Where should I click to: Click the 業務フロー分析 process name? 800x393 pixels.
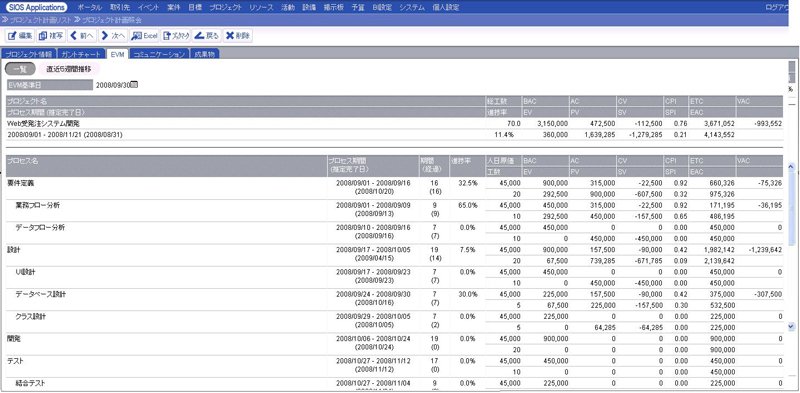[37, 205]
